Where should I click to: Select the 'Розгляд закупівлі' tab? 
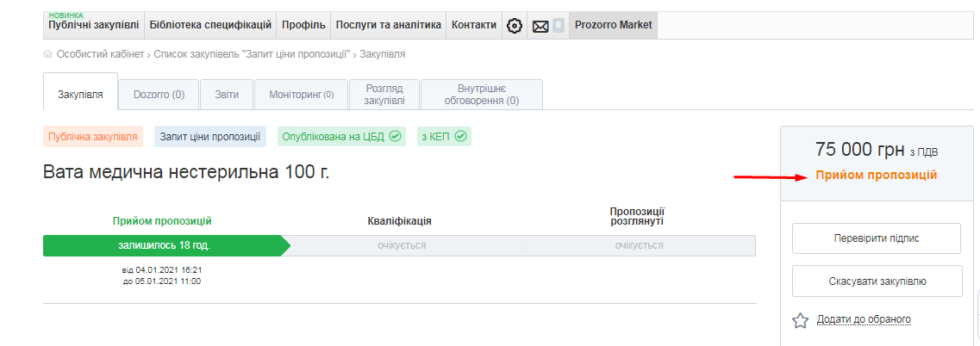point(384,95)
